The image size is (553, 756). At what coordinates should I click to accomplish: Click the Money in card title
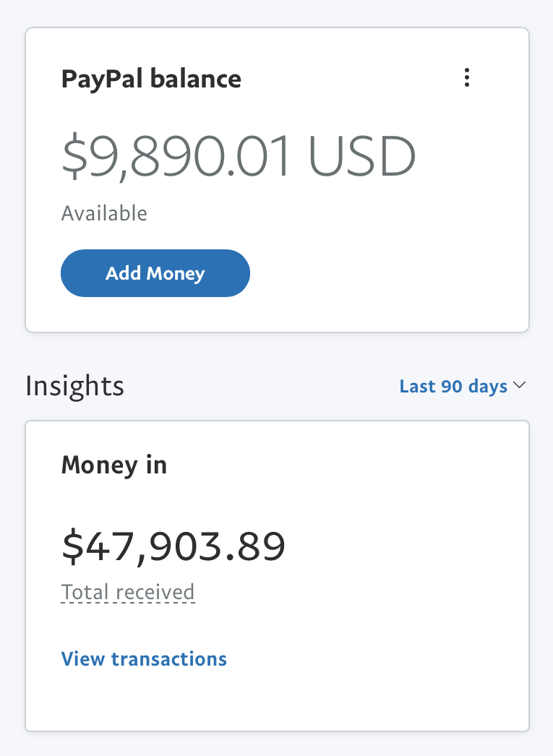tap(113, 465)
